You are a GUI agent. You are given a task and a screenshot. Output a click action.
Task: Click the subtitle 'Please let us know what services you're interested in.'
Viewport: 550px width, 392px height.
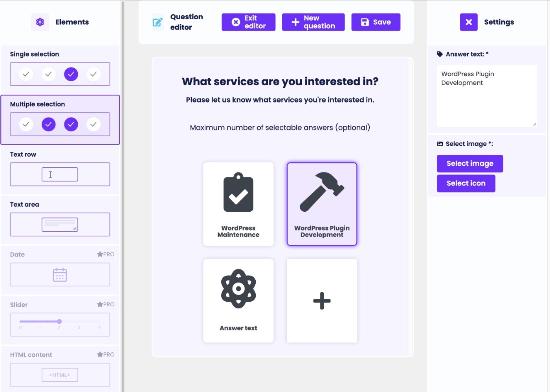[x=280, y=100]
